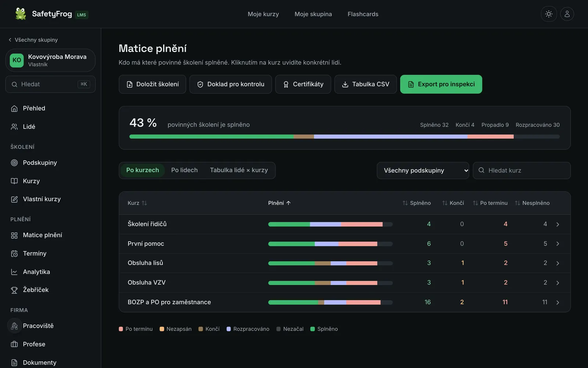Open the Všechny podskupiny dropdown

coord(423,170)
